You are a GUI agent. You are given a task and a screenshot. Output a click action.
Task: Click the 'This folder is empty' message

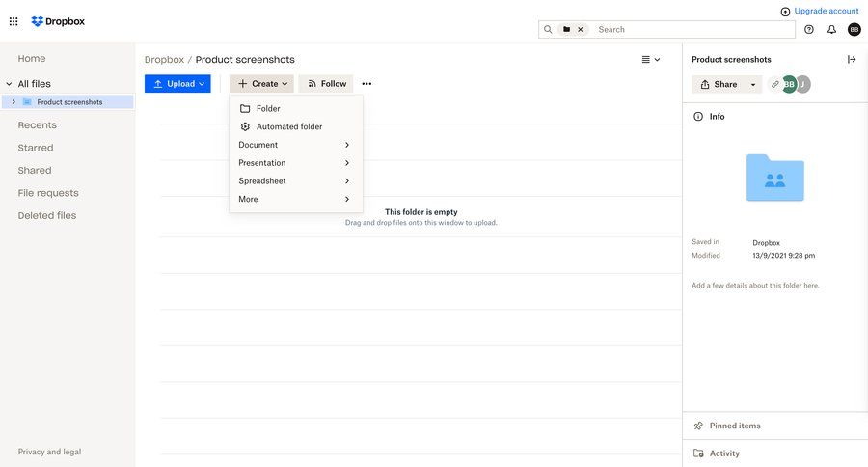pos(421,212)
